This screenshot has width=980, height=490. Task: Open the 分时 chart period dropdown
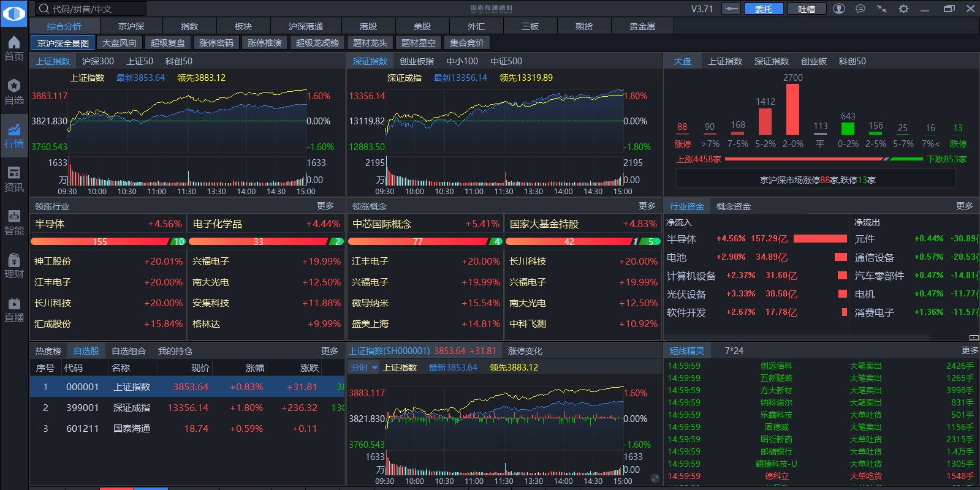coord(364,367)
